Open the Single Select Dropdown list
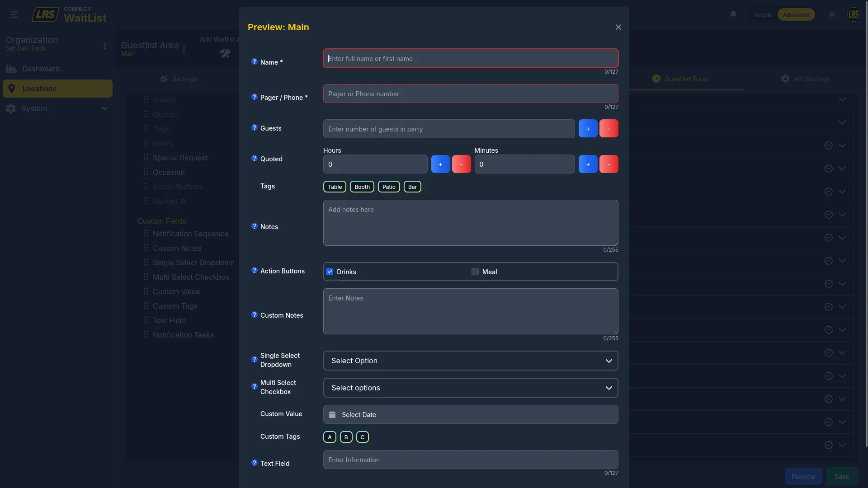This screenshot has height=488, width=868. 471,361
